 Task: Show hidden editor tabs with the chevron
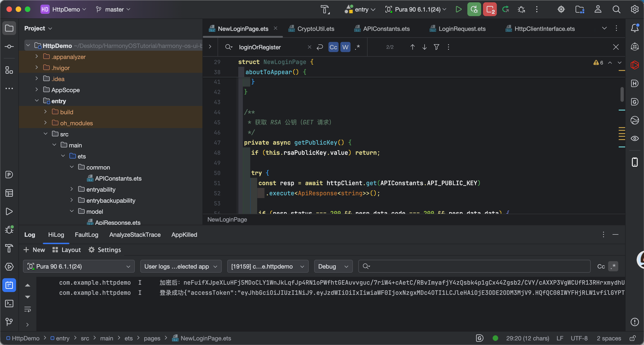pos(604,28)
